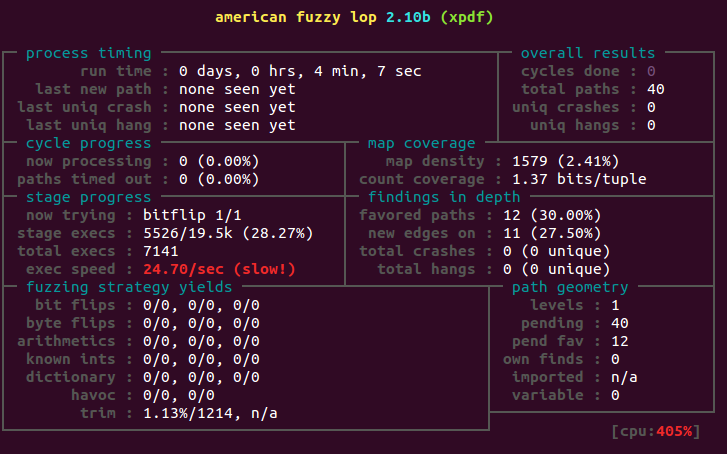Click the 'map coverage' section header

(421, 143)
